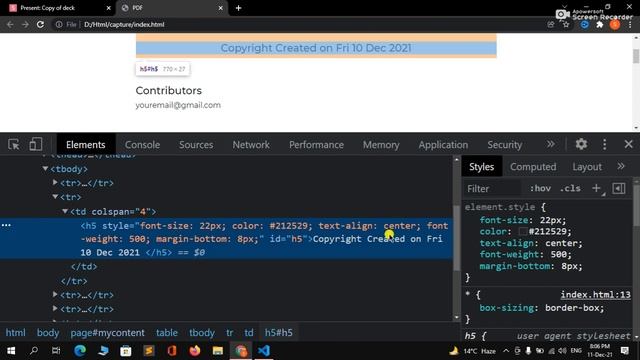Expand the first collapsed tr row

pyautogui.click(x=55, y=182)
